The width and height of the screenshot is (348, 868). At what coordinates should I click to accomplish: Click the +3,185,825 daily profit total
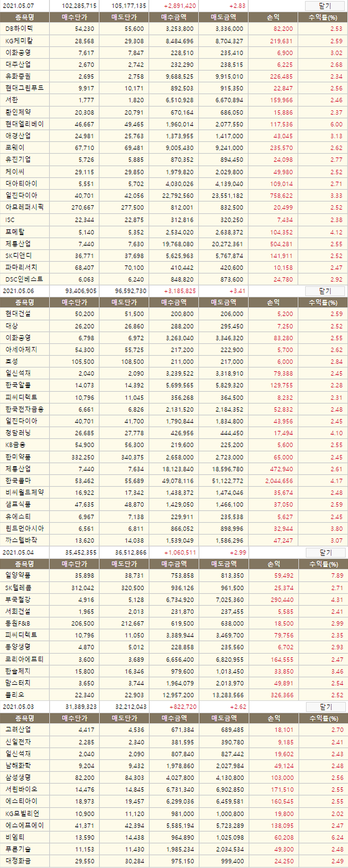(180, 291)
